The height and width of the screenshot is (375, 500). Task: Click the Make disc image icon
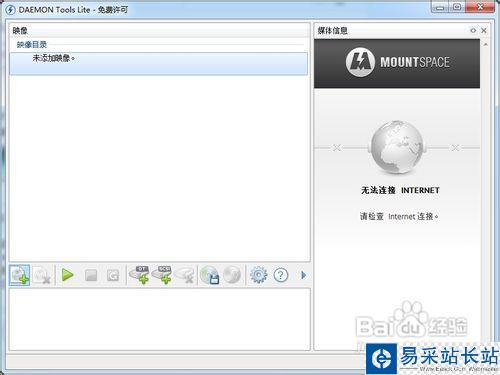coord(210,275)
